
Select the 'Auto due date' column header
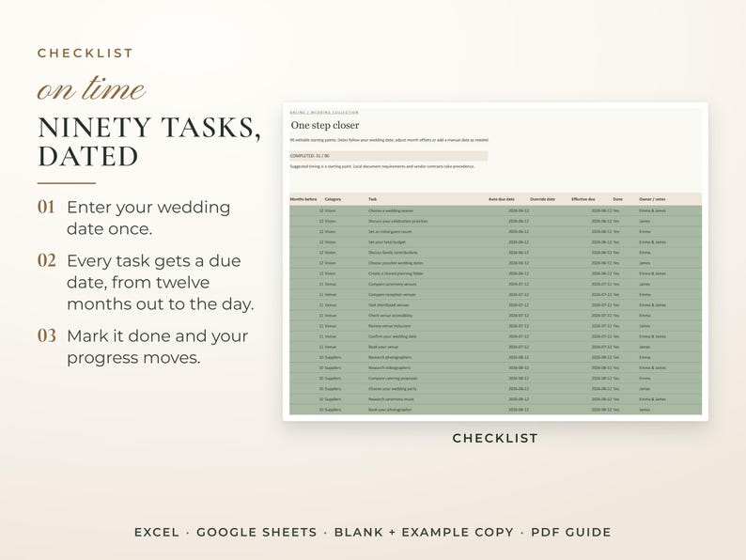[502, 199]
